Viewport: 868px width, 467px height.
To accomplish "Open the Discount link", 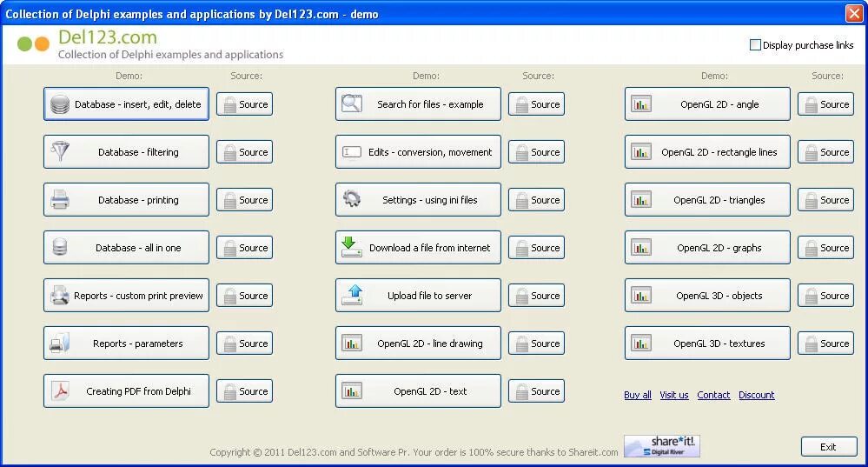I will pos(757,395).
